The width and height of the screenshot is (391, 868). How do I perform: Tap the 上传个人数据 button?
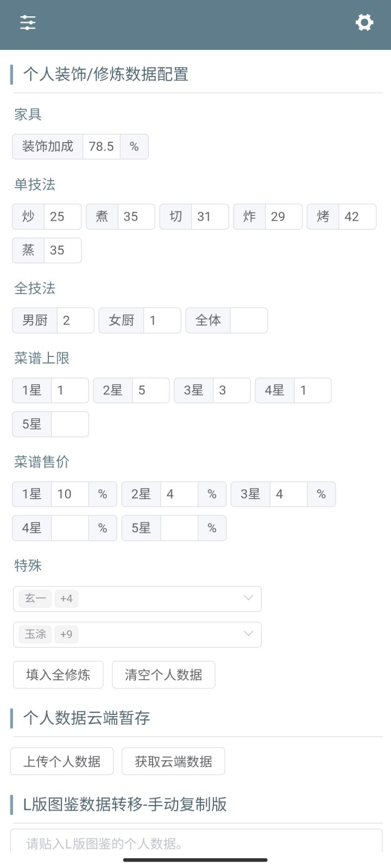click(62, 761)
